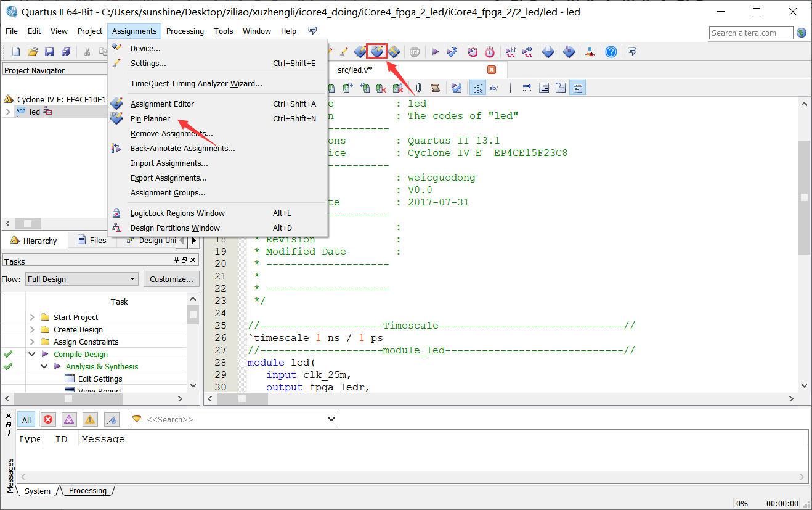Expand the led entity in Project Navigator

tap(7, 112)
